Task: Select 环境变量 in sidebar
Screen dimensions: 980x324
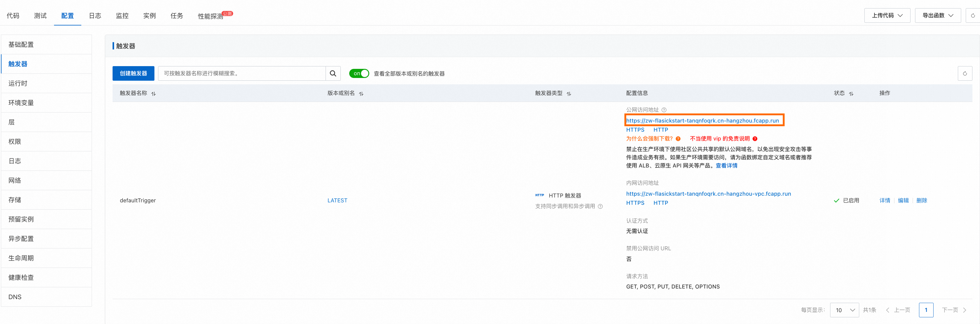Action: (46, 103)
